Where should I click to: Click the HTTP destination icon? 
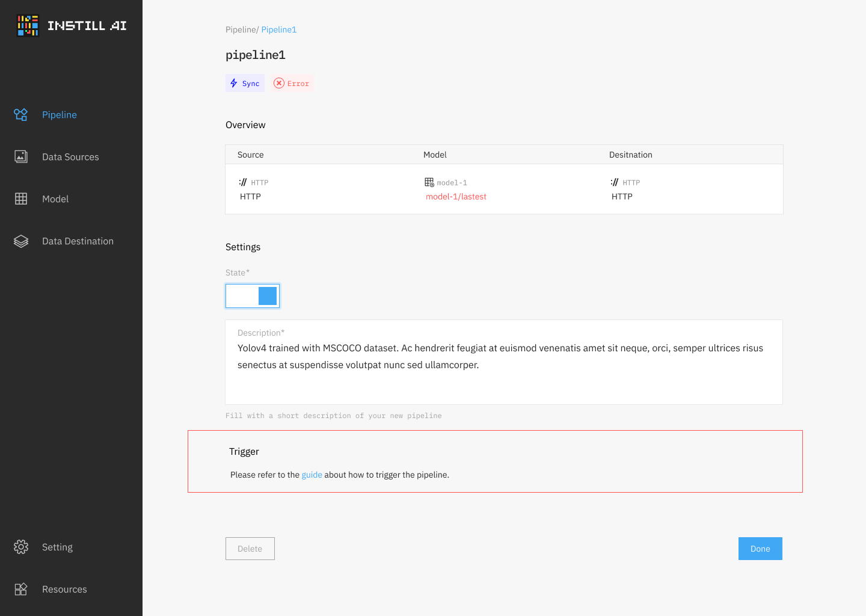click(x=615, y=182)
